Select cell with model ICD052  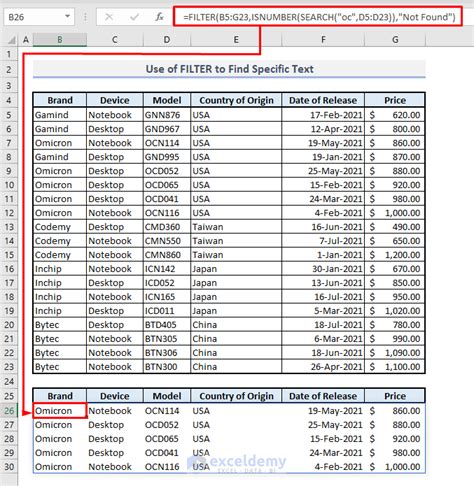[167, 283]
